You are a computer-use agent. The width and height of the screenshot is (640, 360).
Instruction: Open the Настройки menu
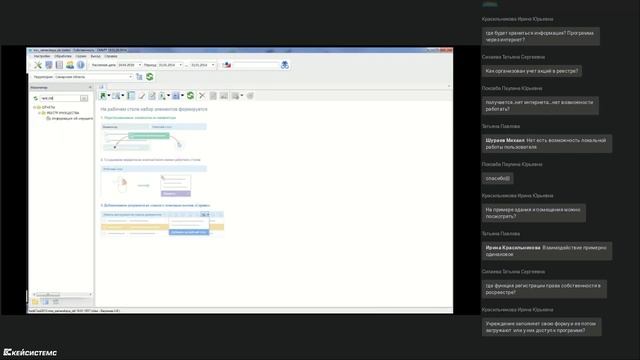(42, 56)
